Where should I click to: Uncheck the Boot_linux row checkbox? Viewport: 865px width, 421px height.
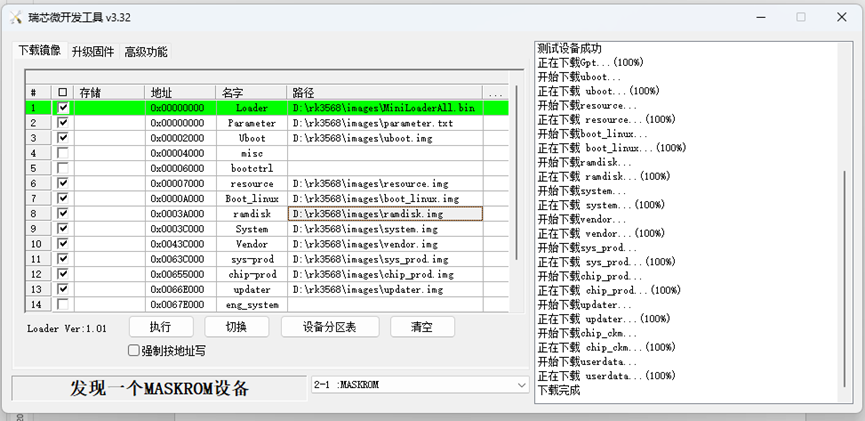point(63,198)
